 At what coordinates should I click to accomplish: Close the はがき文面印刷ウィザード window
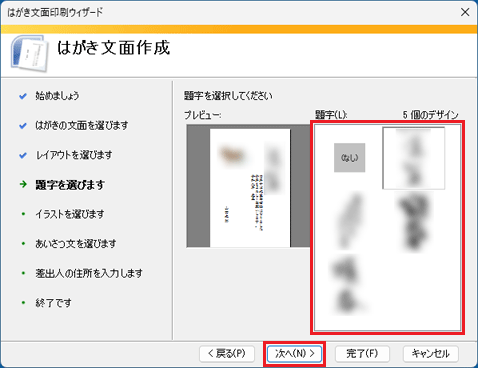(x=465, y=12)
